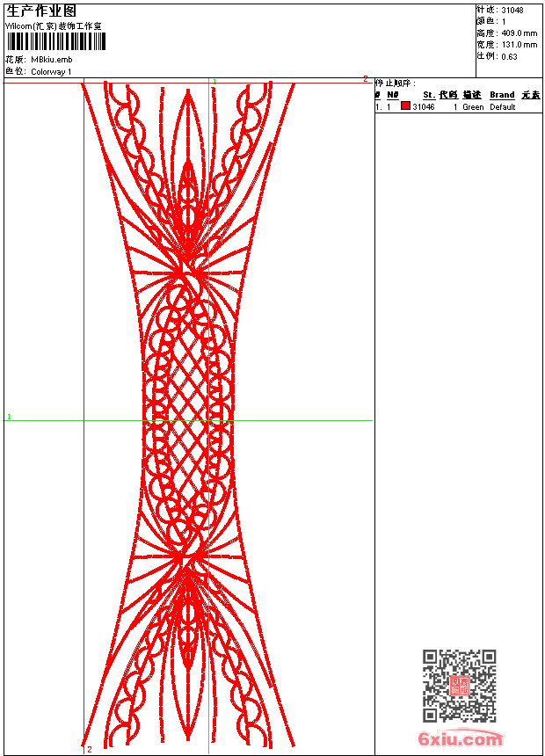The image size is (545, 756).
Task: Select the barcode under the studio name
Action: [x=55, y=41]
